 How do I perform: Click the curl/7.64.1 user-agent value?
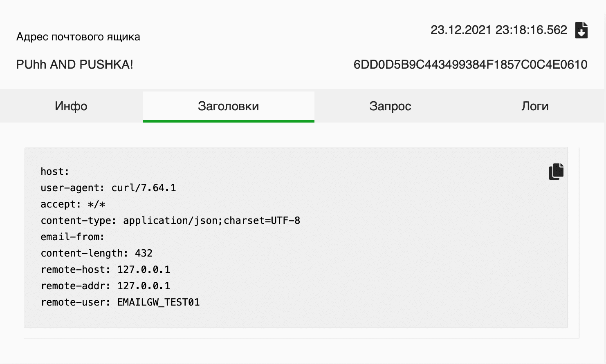(144, 188)
